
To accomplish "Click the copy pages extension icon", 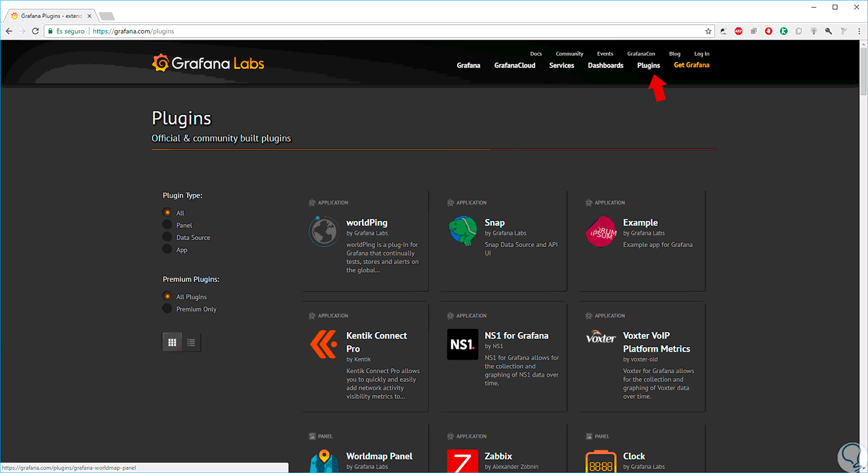I will pyautogui.click(x=799, y=31).
